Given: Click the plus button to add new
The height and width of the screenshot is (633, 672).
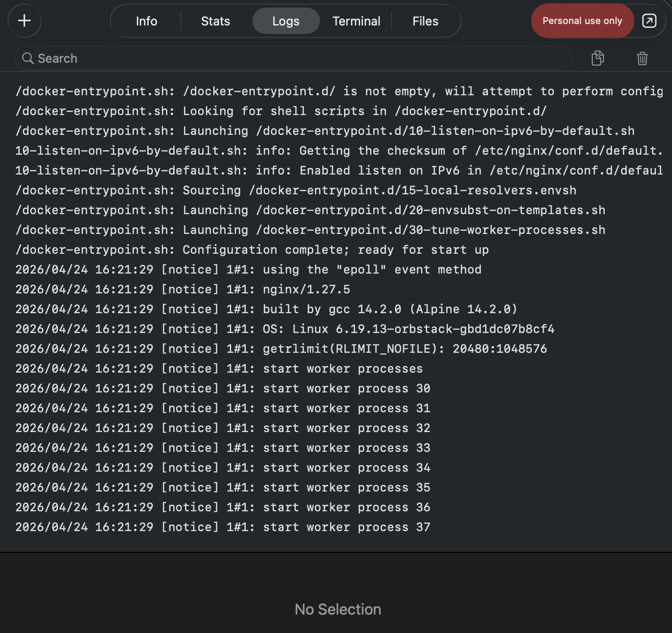Looking at the screenshot, I should (x=25, y=21).
